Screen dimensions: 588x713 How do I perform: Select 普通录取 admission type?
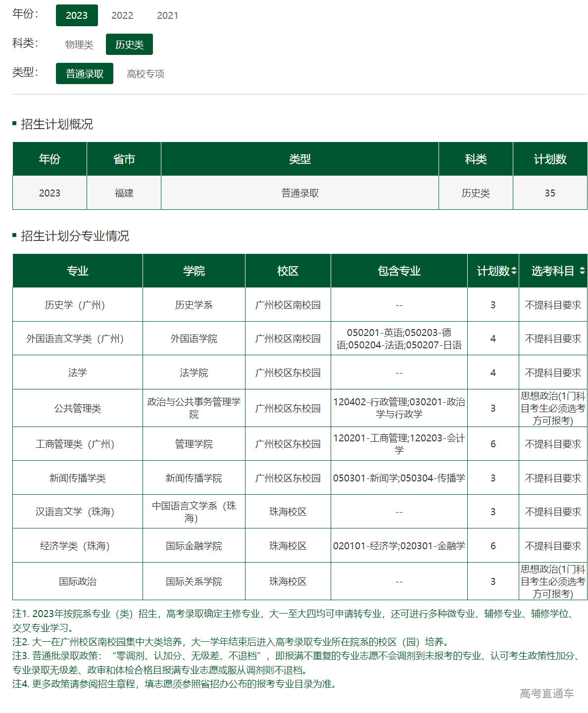tap(84, 73)
